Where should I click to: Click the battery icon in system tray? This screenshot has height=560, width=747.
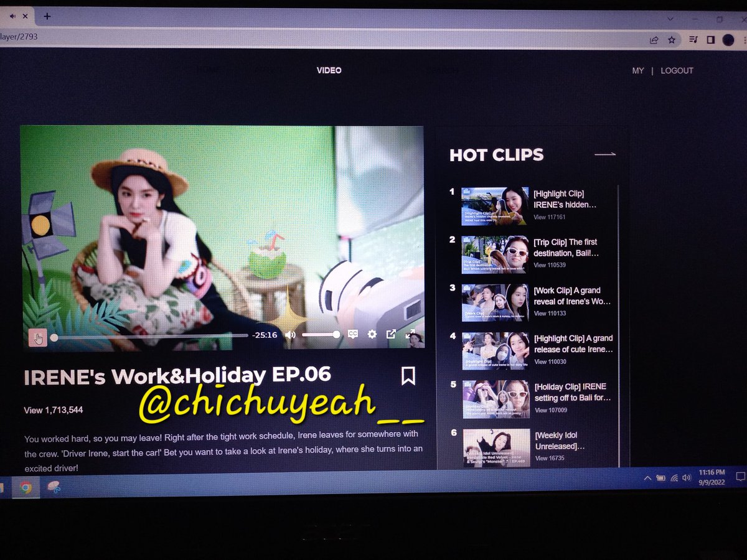click(x=660, y=478)
